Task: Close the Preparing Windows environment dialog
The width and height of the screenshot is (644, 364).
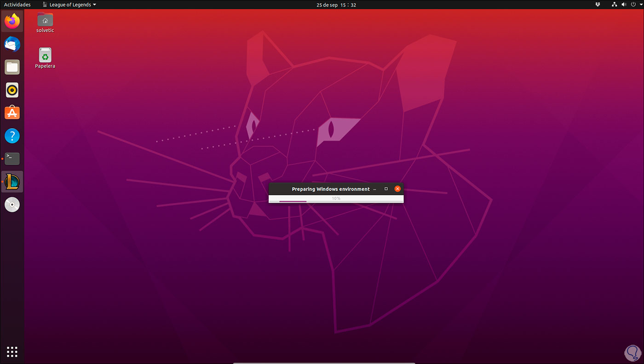Action: pyautogui.click(x=397, y=189)
